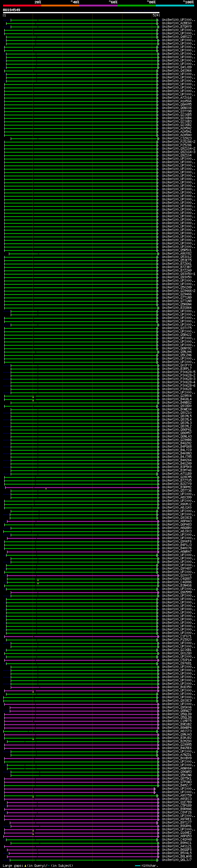The image size is (197, 868).
Task: Open hit UniRef100_Q4RSZ3
Action: pos(177,37)
